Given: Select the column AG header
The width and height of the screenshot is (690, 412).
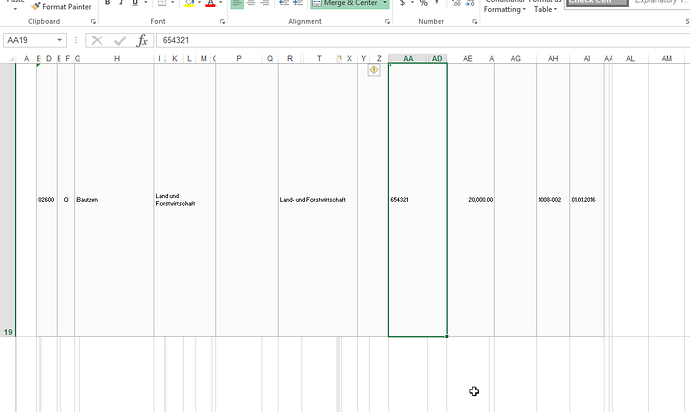Looking at the screenshot, I should click(x=515, y=58).
